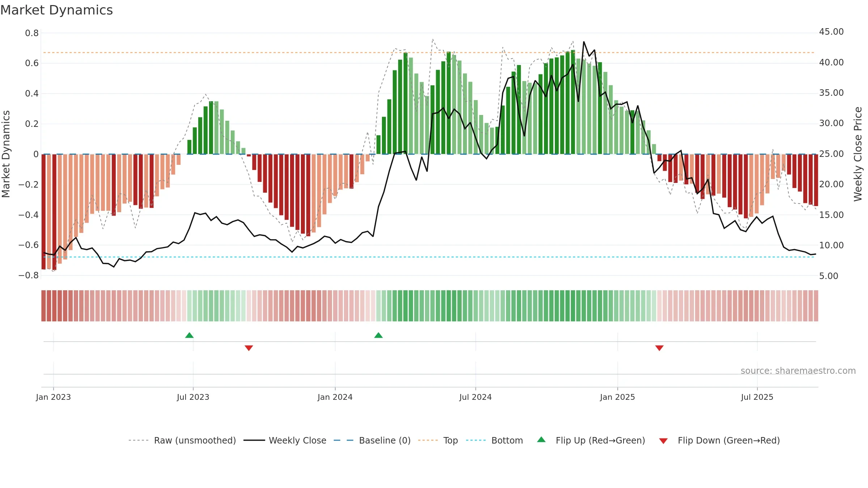Toggle the Flip Up (Red→Green) legend entry
This screenshot has width=868, height=488.
click(x=591, y=440)
